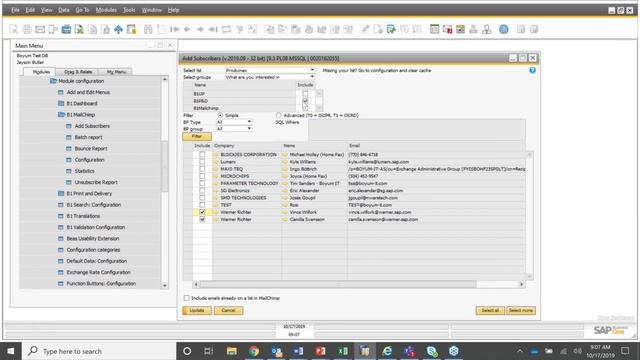Click the Select none button

(521, 311)
